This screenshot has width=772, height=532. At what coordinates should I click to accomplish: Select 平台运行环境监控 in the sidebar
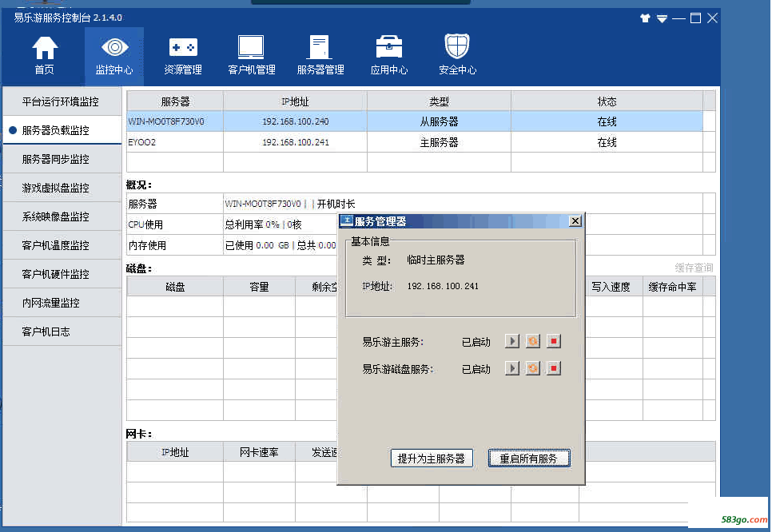[62, 101]
